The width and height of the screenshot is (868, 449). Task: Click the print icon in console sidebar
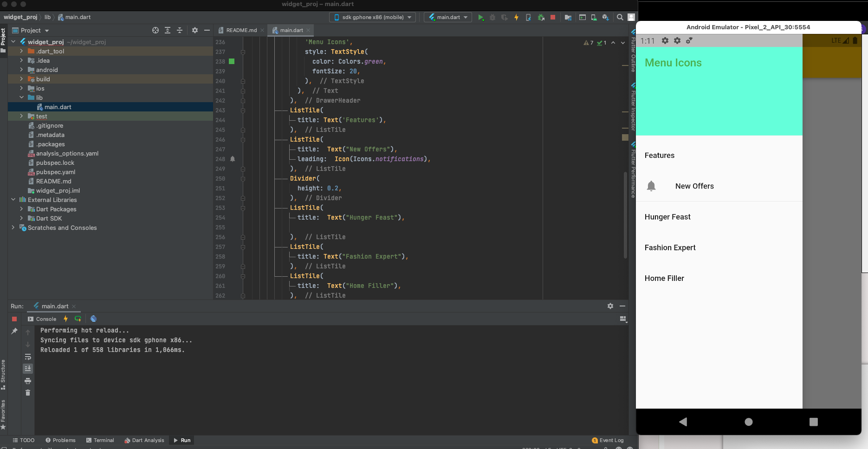(28, 381)
